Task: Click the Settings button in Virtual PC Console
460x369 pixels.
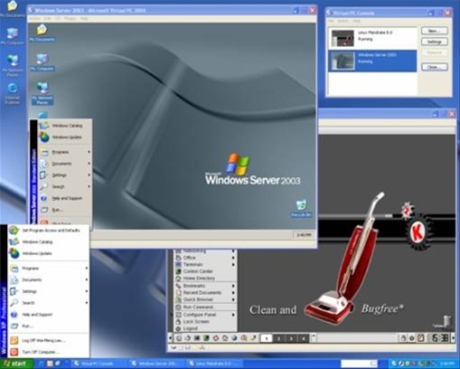Action: coord(434,42)
